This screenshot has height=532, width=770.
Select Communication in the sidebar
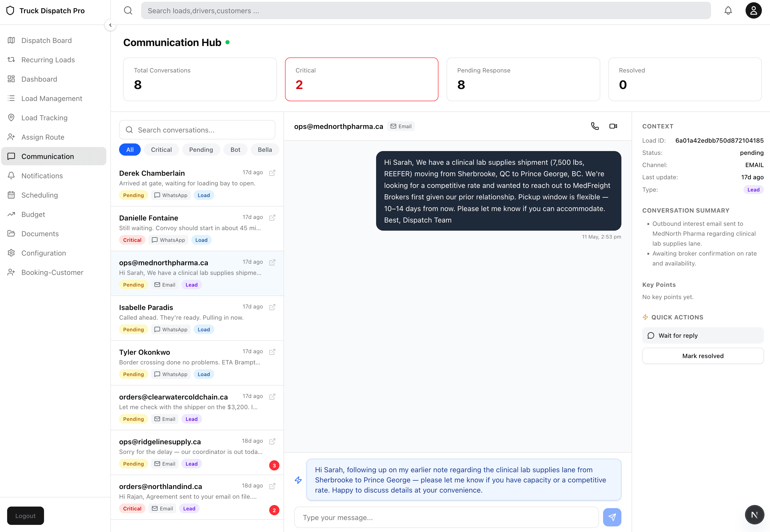point(53,156)
